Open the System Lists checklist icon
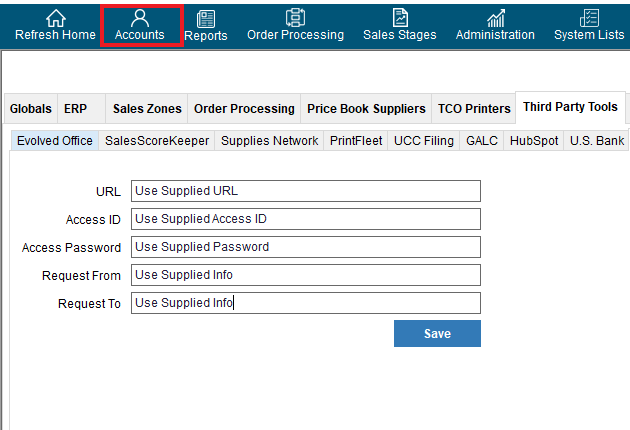 [589, 18]
